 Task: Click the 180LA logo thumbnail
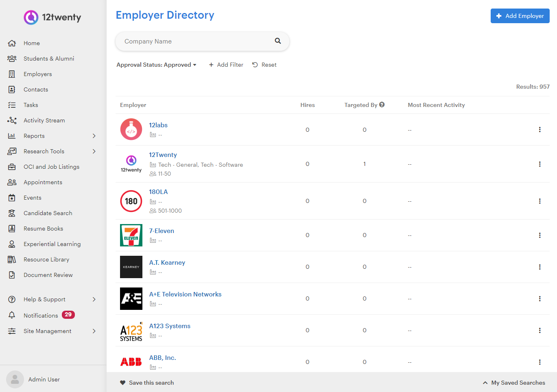(131, 201)
